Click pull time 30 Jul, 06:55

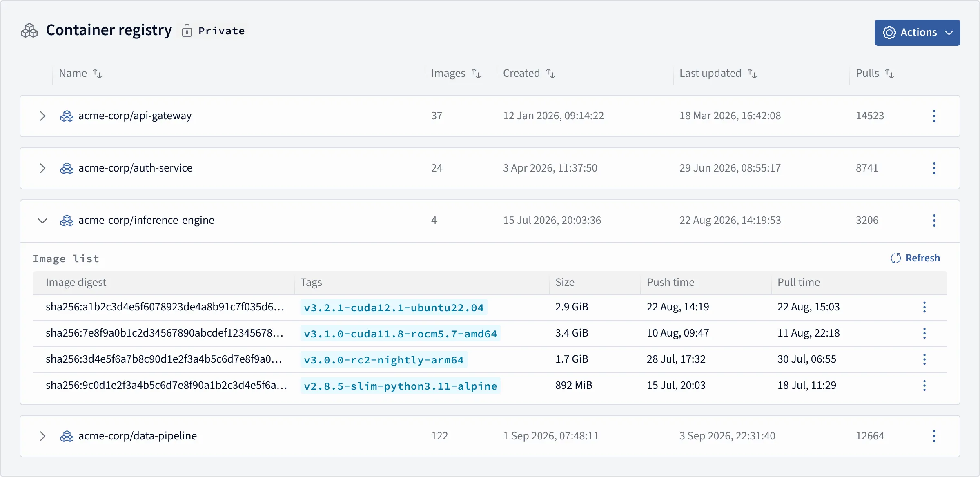click(x=807, y=359)
